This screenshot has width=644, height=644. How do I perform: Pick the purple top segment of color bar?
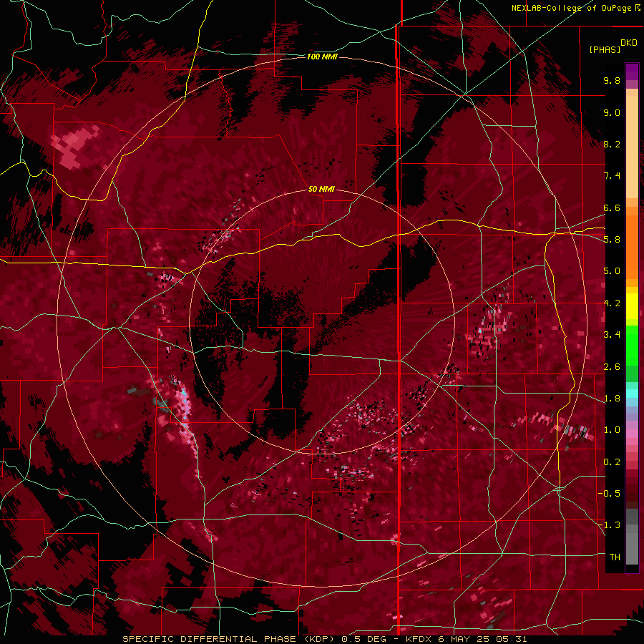click(632, 72)
